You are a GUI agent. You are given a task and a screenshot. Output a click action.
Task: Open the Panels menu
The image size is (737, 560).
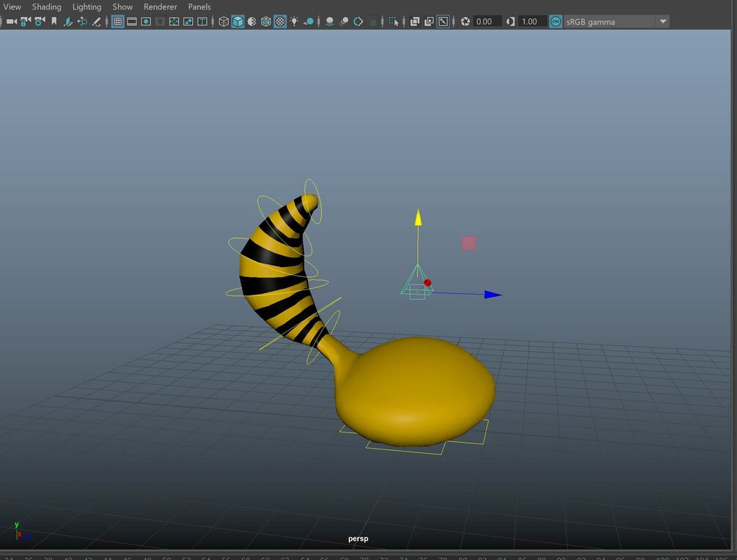(199, 7)
